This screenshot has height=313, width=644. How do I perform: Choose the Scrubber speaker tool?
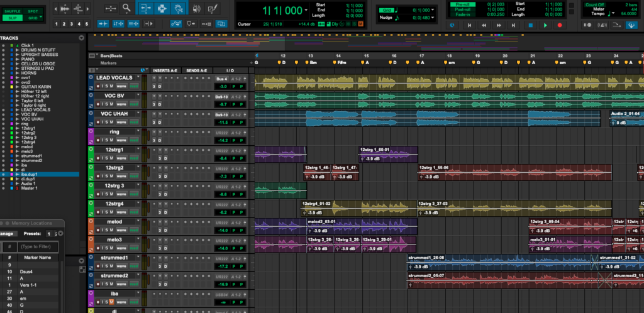(x=196, y=9)
